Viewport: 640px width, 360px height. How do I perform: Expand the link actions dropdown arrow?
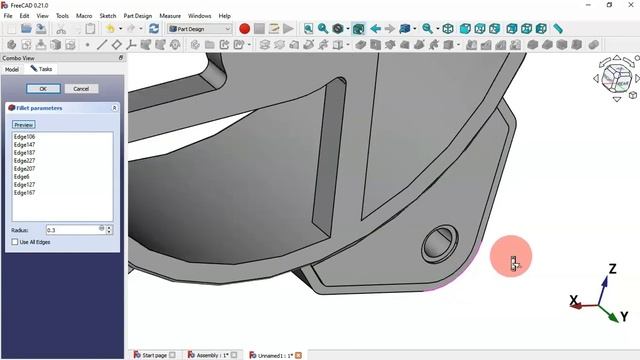click(x=249, y=44)
